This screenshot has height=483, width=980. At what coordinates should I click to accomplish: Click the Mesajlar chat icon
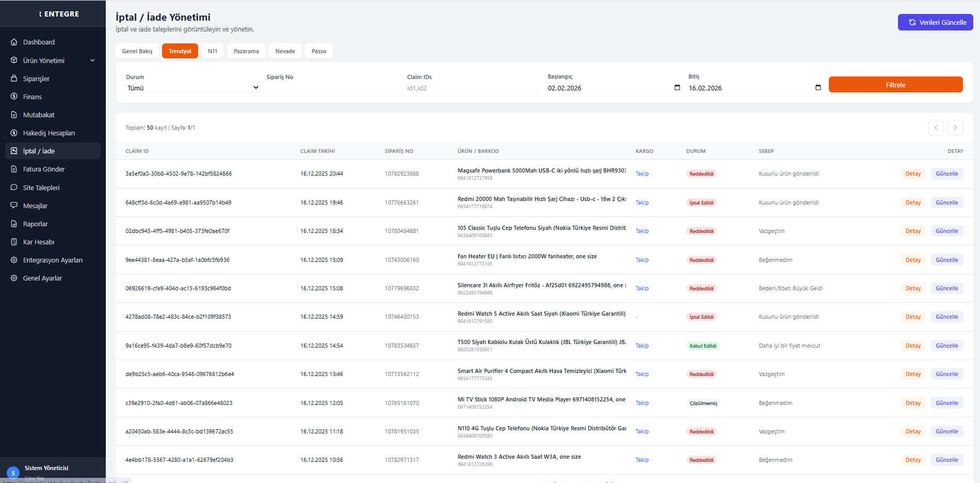tap(14, 206)
